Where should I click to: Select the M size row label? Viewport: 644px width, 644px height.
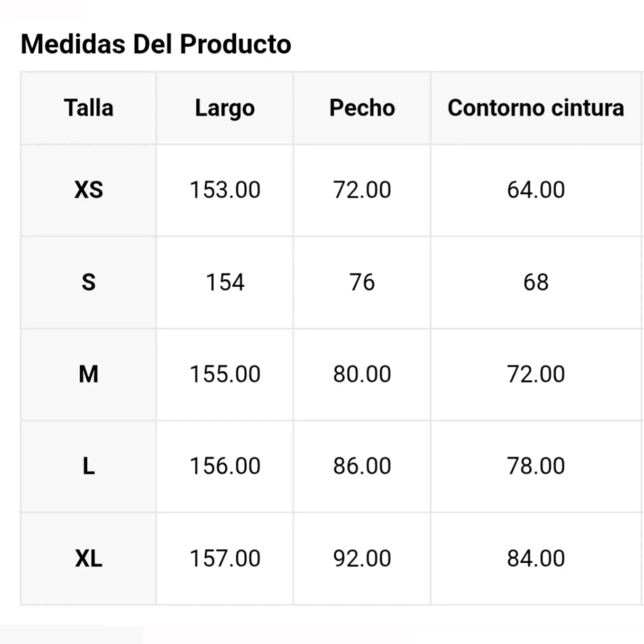click(89, 374)
